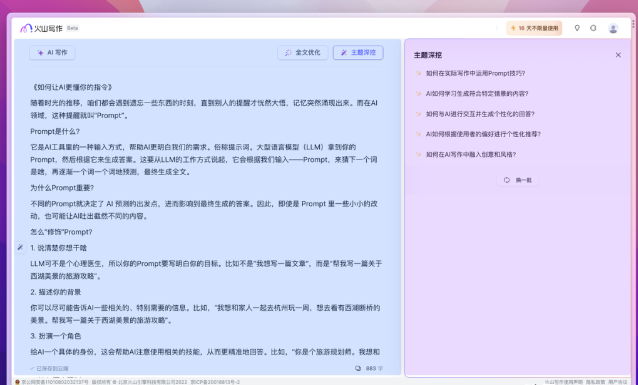Click the comment bubble icon near word count
This screenshot has height=385, width=638.
pyautogui.click(x=358, y=368)
